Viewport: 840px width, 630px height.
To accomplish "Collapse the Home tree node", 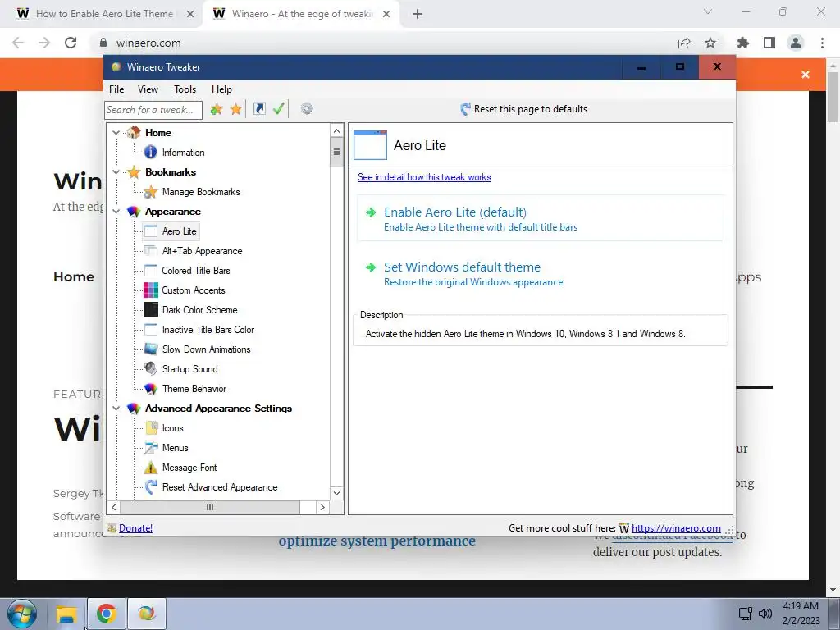I will [116, 133].
